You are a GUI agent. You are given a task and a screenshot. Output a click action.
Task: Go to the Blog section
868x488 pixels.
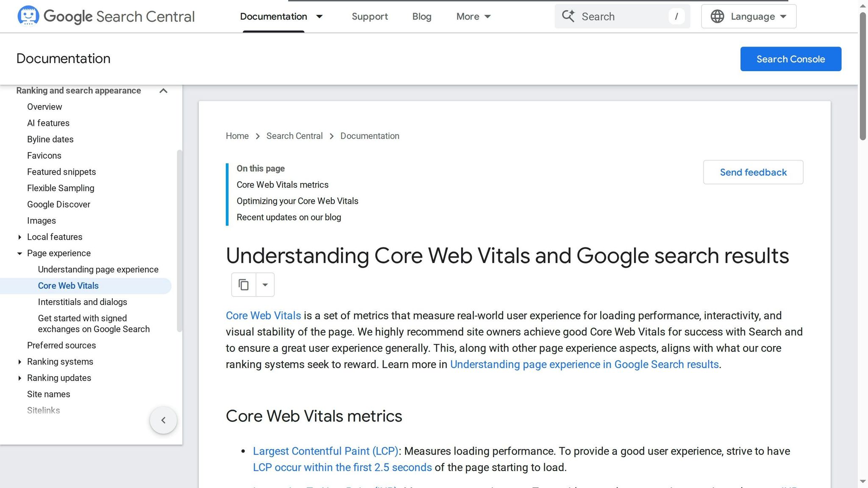[421, 17]
